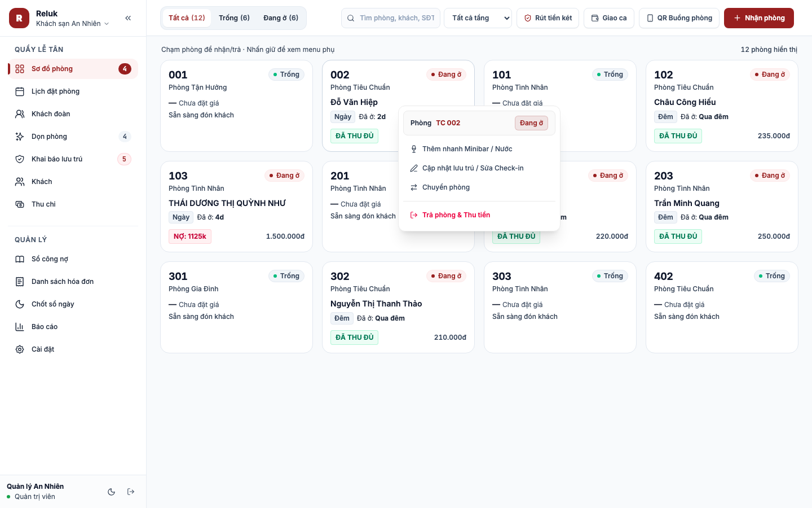Image resolution: width=812 pixels, height=508 pixels.
Task: Open the Khách sạn An Nhiên hotel switcher
Action: [72, 24]
